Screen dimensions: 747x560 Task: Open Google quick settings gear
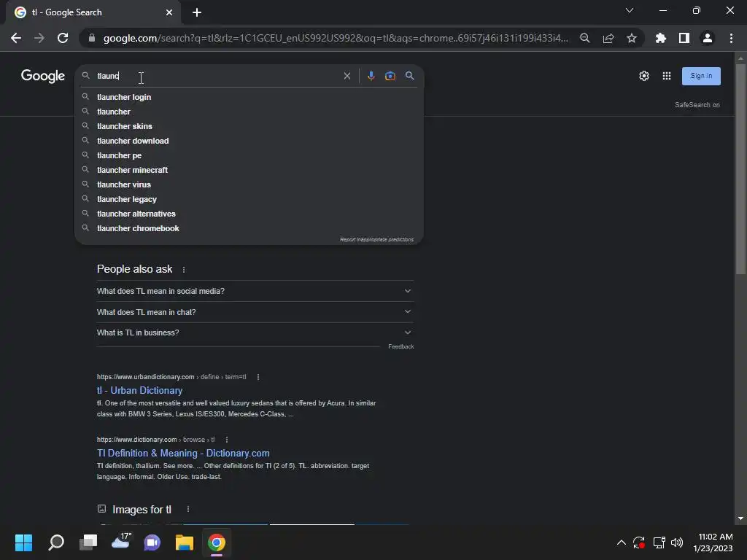point(644,76)
